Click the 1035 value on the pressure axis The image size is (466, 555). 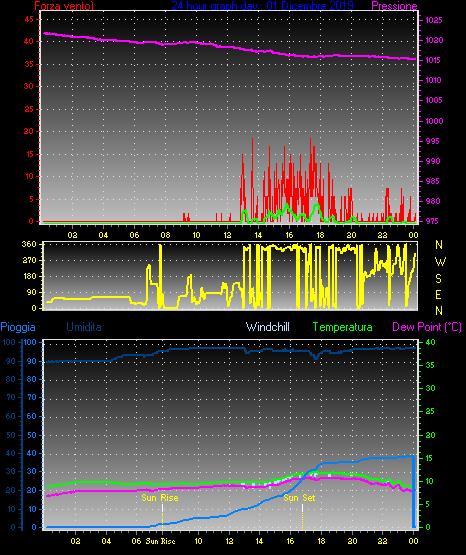pos(434,20)
